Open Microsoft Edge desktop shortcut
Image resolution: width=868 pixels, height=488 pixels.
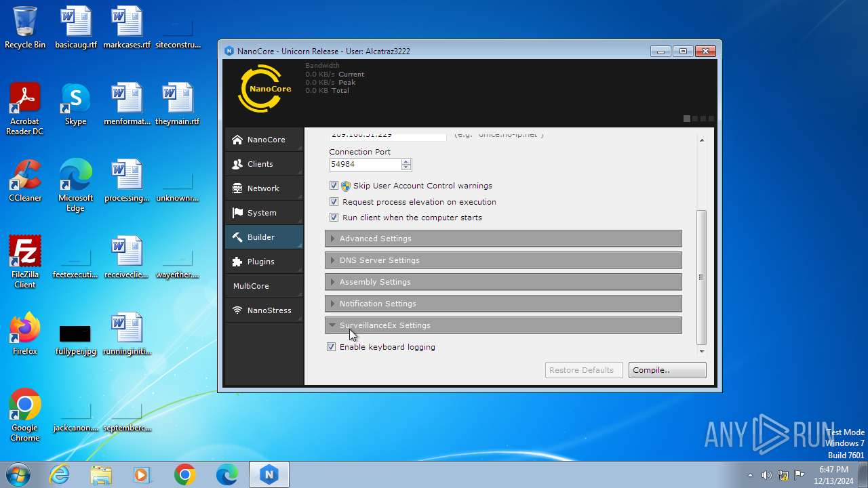pyautogui.click(x=76, y=186)
